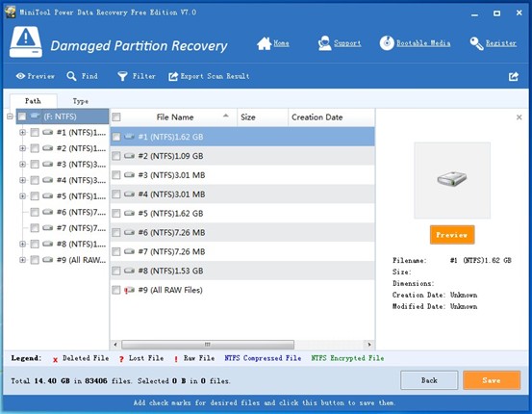This screenshot has width=532, height=414.
Task: Click the red exclamation Raw File legend icon
Action: click(x=176, y=359)
